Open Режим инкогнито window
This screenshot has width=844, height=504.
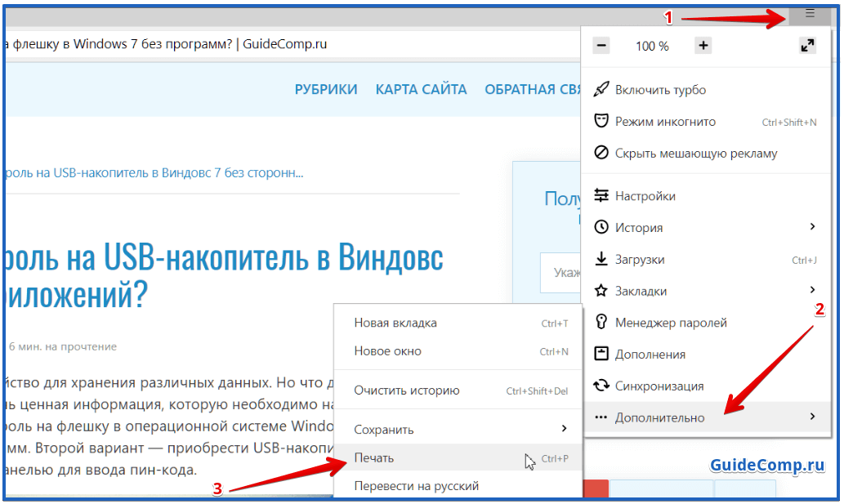tap(707, 122)
